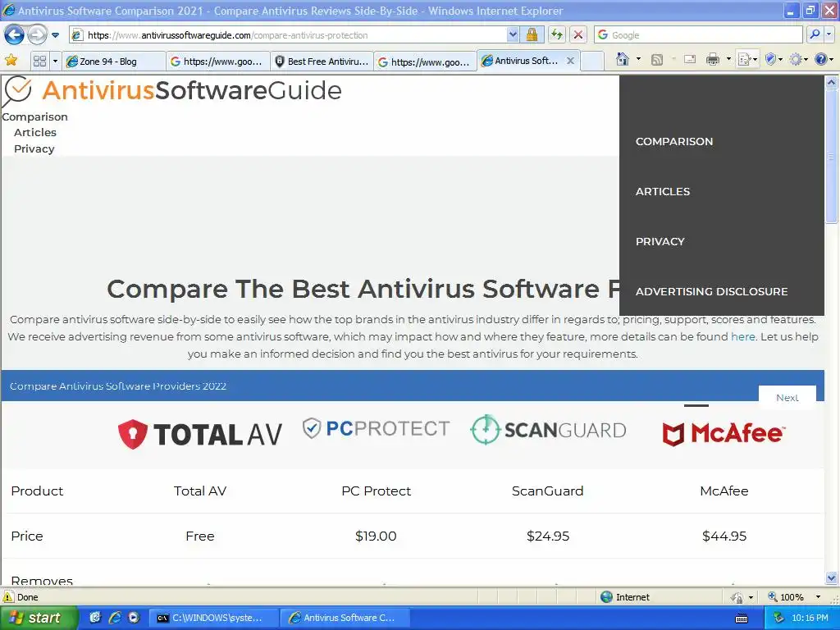Click the $24.95 ScanGuard price cell
This screenshot has height=630, width=840.
547,536
